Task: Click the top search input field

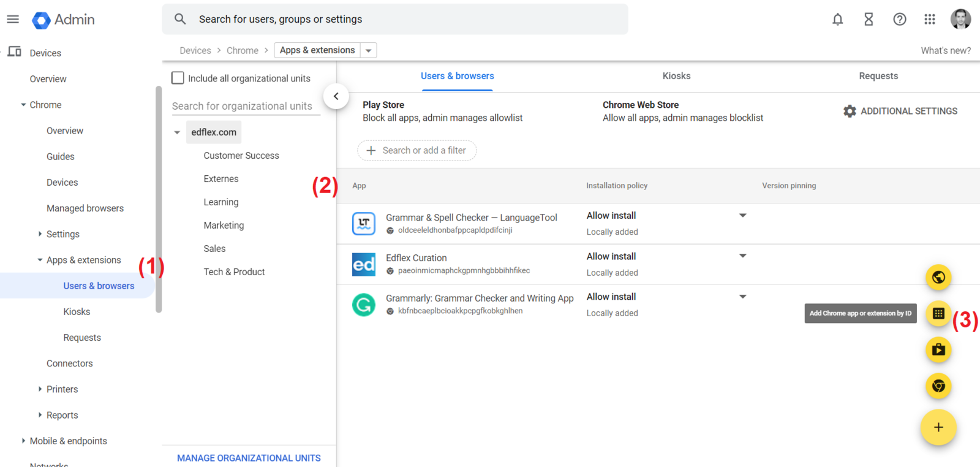Action: click(x=395, y=19)
